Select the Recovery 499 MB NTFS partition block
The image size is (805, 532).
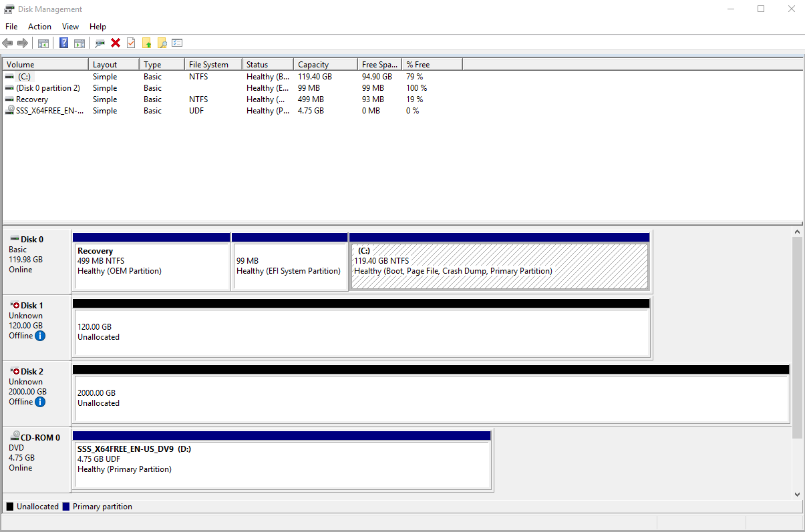tap(152, 261)
